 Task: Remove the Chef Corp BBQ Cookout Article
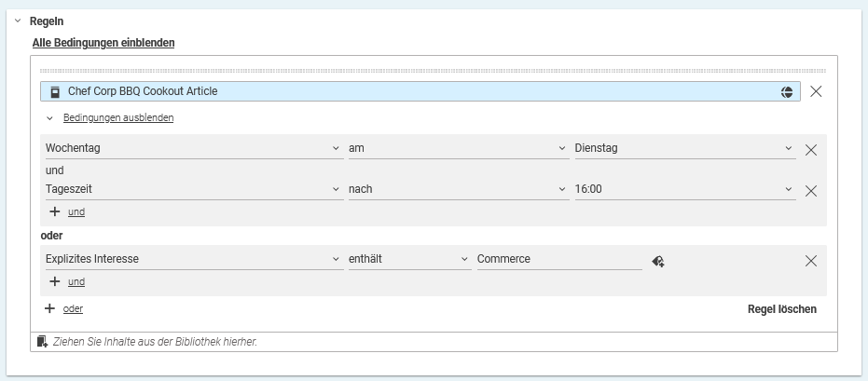point(816,91)
